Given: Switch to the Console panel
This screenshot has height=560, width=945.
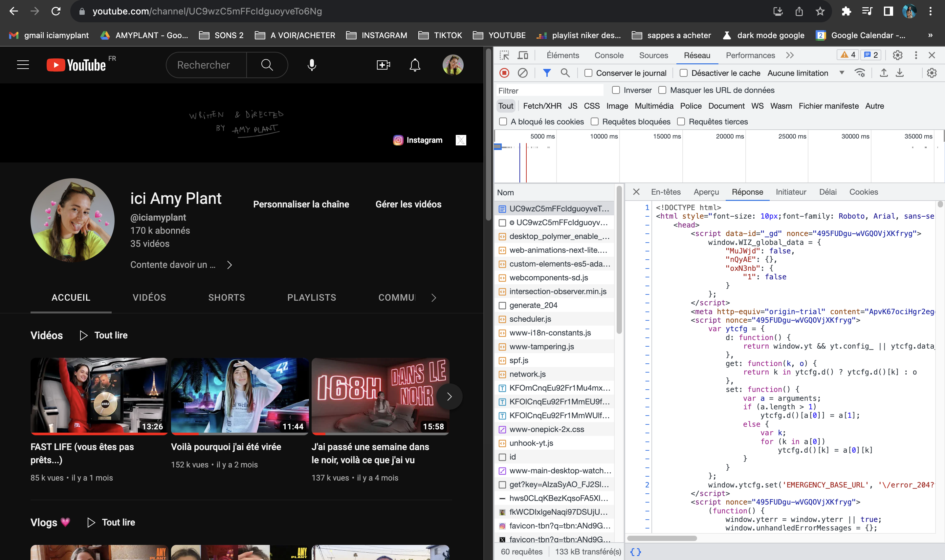Looking at the screenshot, I should click(x=608, y=55).
